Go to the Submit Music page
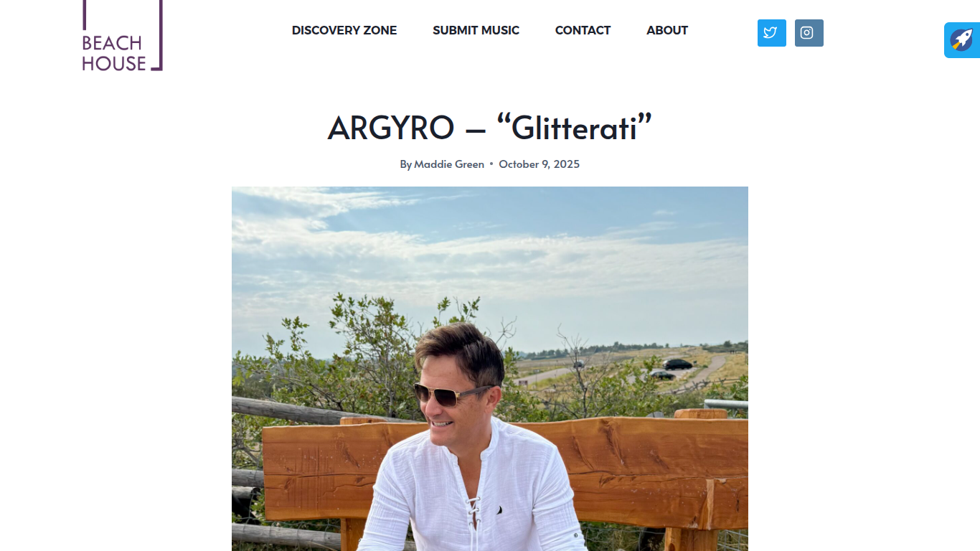The height and width of the screenshot is (551, 980). [476, 30]
